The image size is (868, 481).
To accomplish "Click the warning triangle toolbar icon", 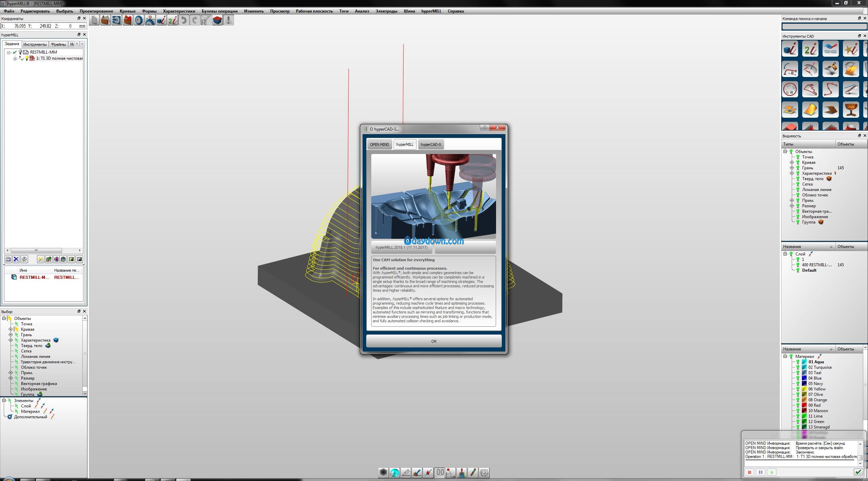I will tap(229, 20).
